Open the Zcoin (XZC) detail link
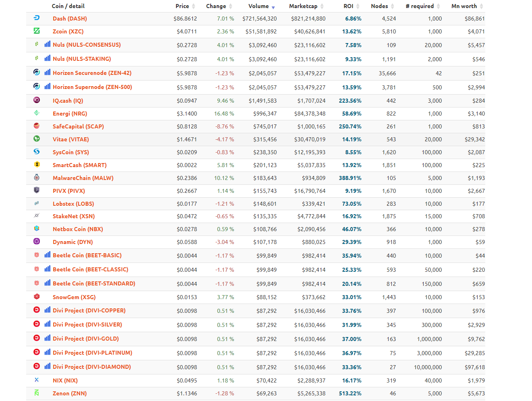Viewport: 532px width, 401px height. [x=68, y=31]
